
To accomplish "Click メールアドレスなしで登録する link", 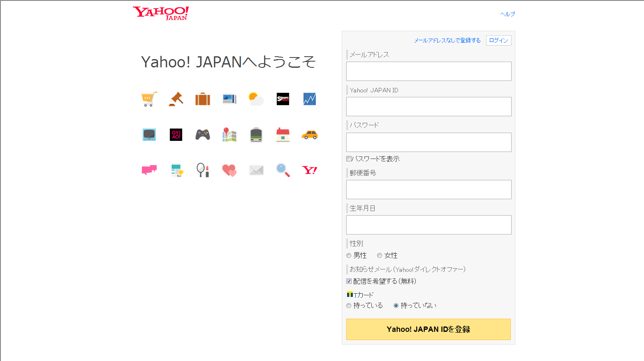I will pyautogui.click(x=447, y=40).
